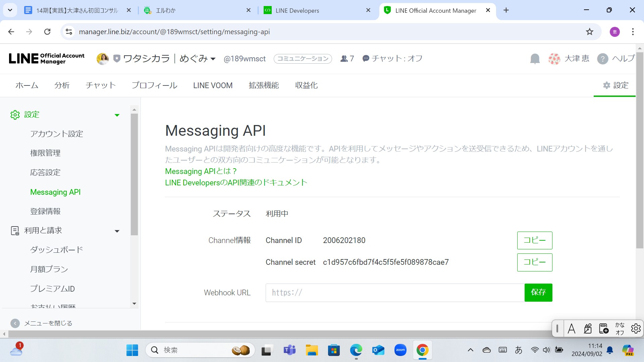Open the account switcher dropdown beside めぐみ
This screenshot has width=644, height=362.
tap(213, 59)
